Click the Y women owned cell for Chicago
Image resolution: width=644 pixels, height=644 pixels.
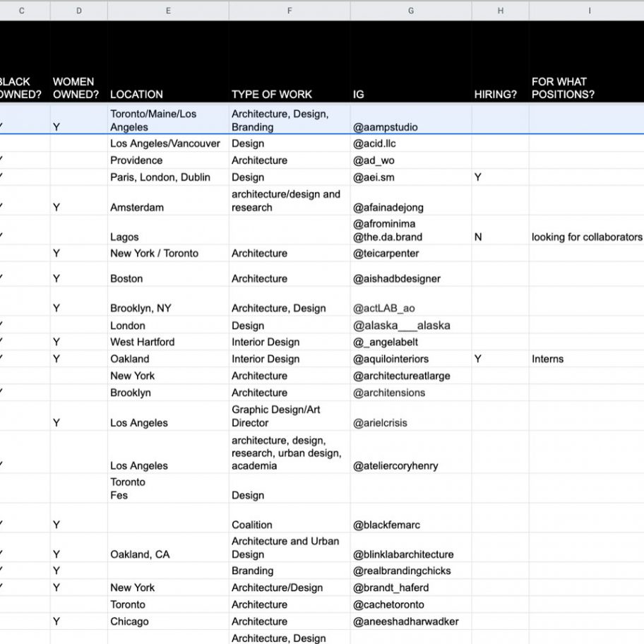(x=79, y=621)
